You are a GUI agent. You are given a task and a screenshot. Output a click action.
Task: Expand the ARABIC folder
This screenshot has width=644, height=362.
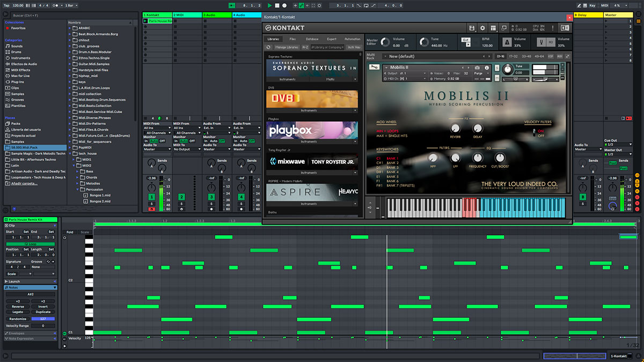pos(70,28)
